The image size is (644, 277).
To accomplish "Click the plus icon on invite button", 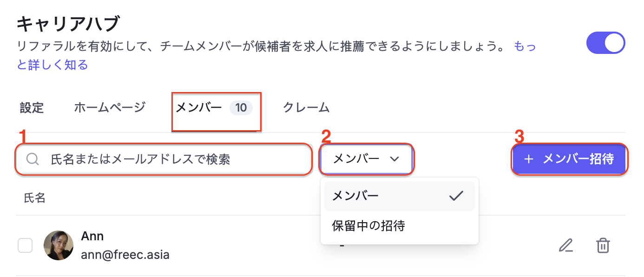I will coord(528,159).
